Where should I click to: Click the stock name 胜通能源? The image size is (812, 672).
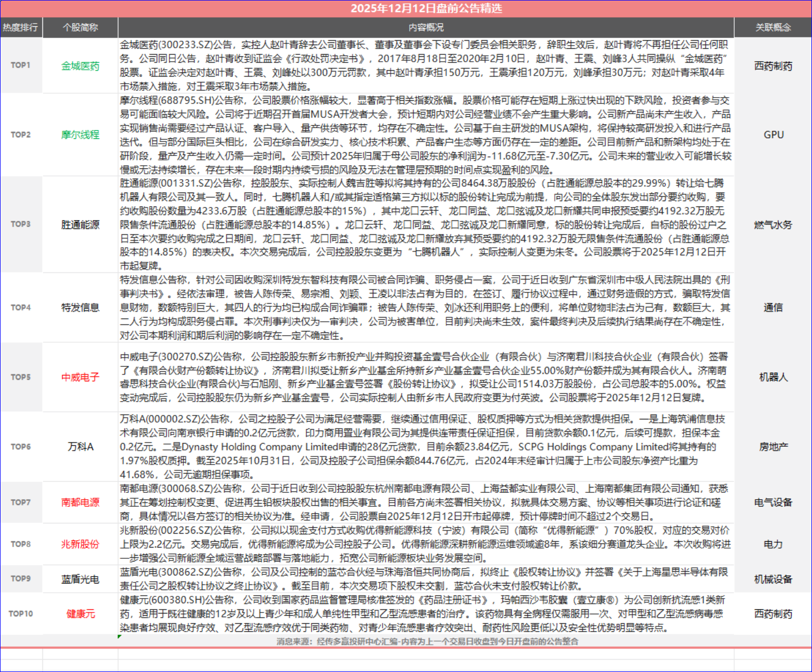pos(80,225)
